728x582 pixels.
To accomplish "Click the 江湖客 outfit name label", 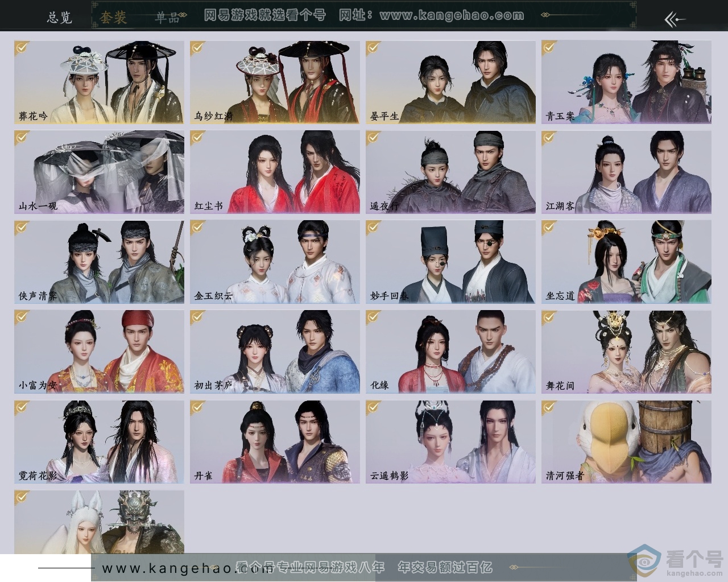I will (560, 206).
